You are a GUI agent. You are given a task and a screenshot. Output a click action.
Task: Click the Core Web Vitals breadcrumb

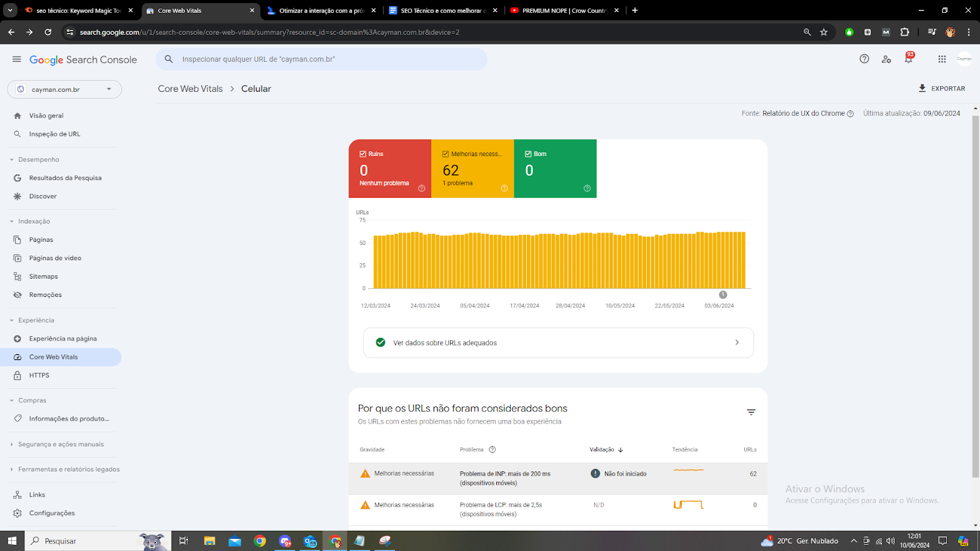tap(190, 89)
